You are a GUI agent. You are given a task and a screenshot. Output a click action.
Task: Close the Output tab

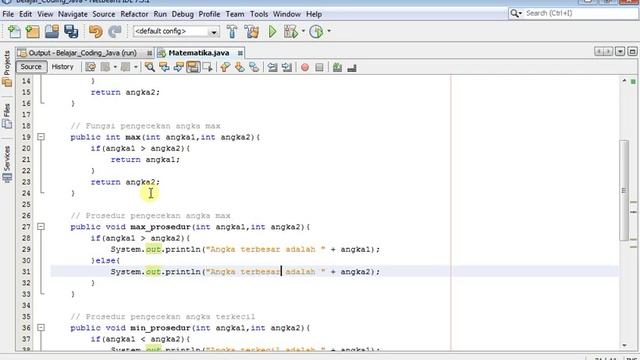coord(150,53)
